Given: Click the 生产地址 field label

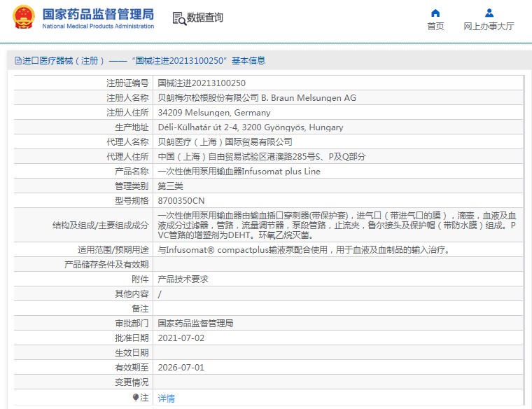Looking at the screenshot, I should pos(132,127).
